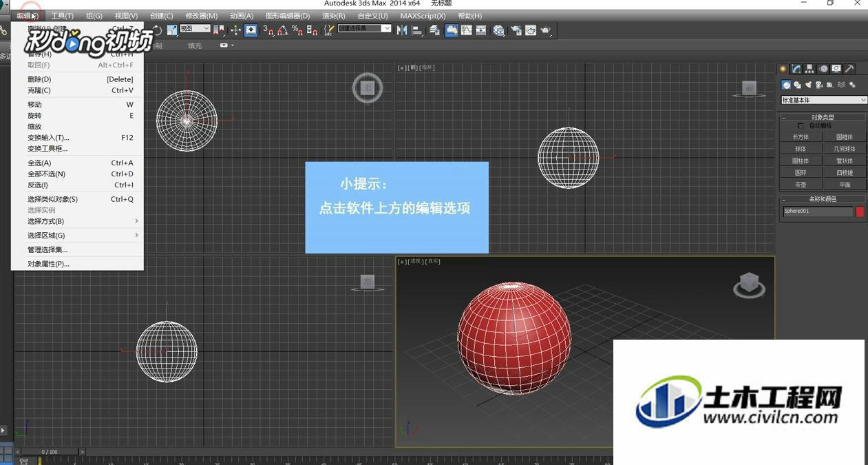The height and width of the screenshot is (465, 868).
Task: Click 真实 shading label in perspective viewport
Action: point(434,261)
